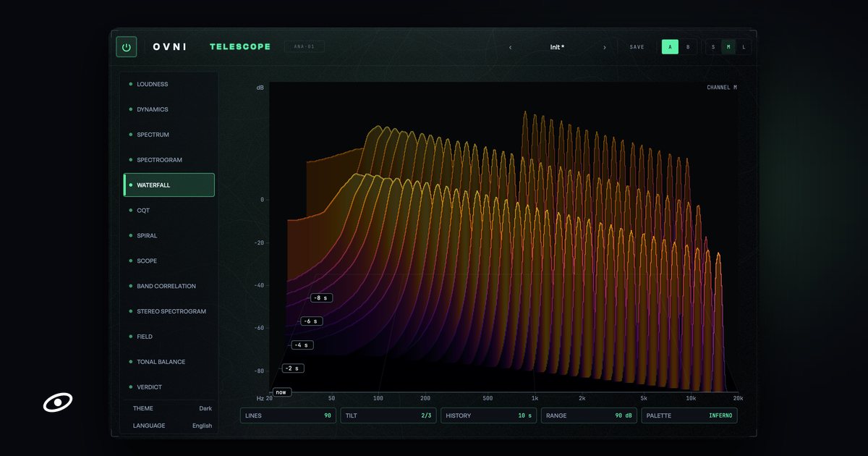This screenshot has width=868, height=456.
Task: Open the Dynamics view
Action: click(169, 109)
